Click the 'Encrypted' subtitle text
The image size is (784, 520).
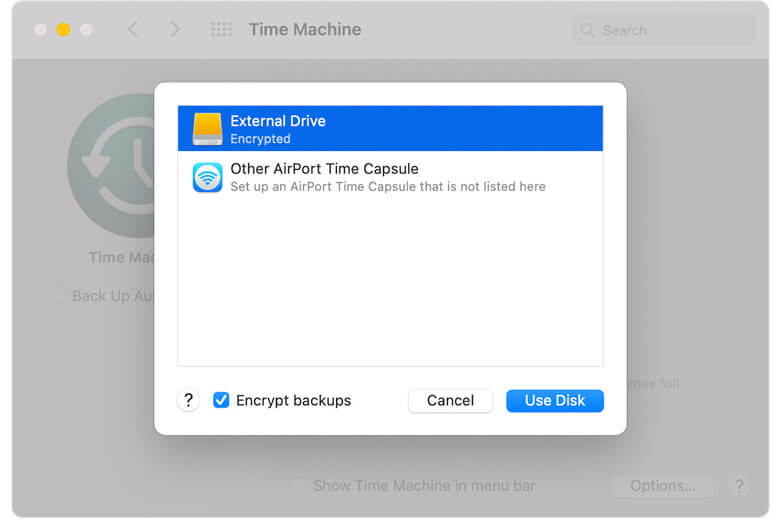260,138
